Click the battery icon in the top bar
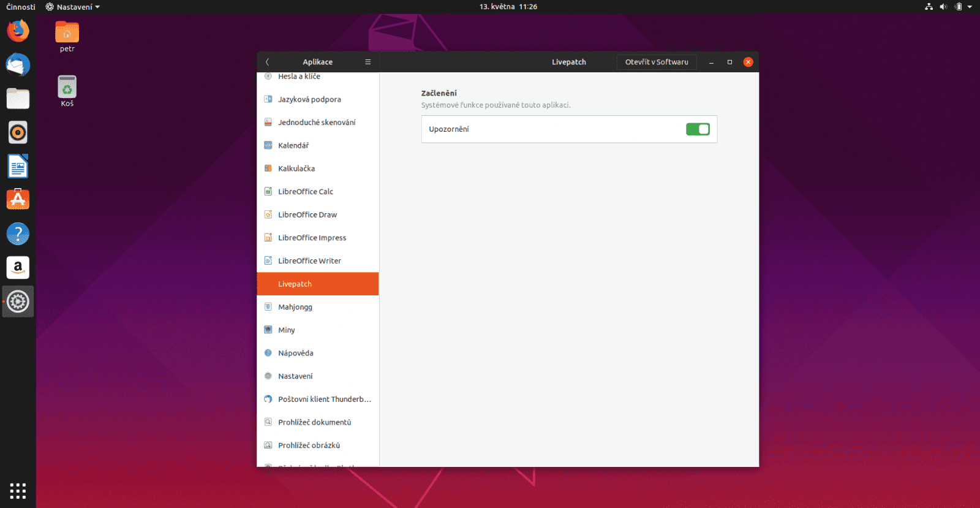980x508 pixels. (x=959, y=7)
